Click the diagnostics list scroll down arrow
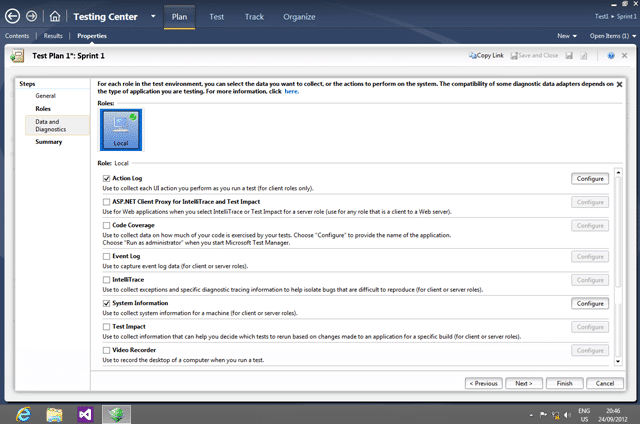This screenshot has height=424, width=640. (x=618, y=362)
